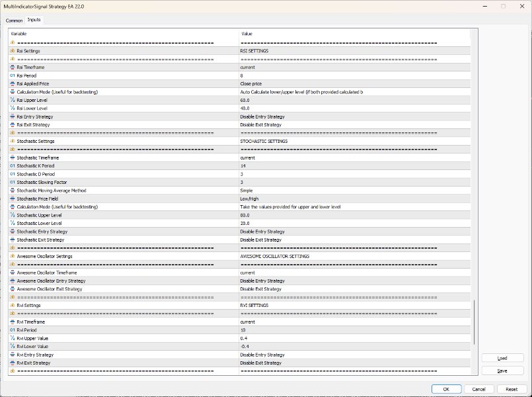Click the vertical scrollbar thumb
The height and width of the screenshot is (397, 532).
click(474, 322)
